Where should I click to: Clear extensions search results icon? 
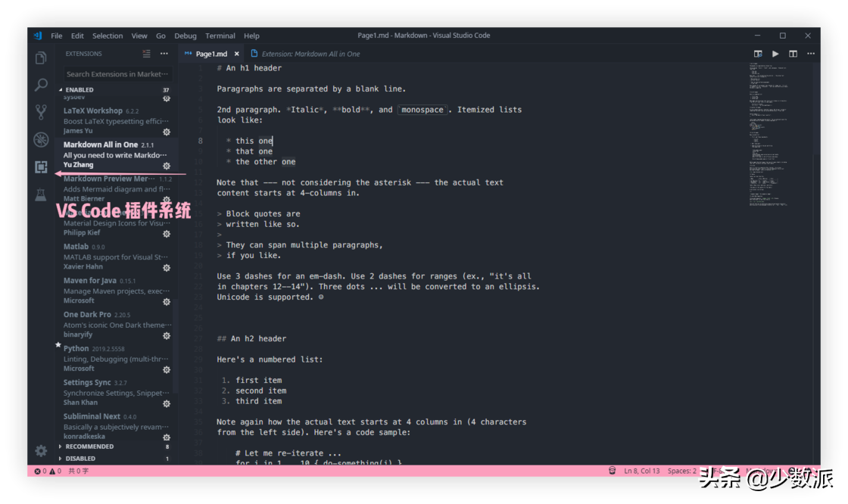pos(147,54)
